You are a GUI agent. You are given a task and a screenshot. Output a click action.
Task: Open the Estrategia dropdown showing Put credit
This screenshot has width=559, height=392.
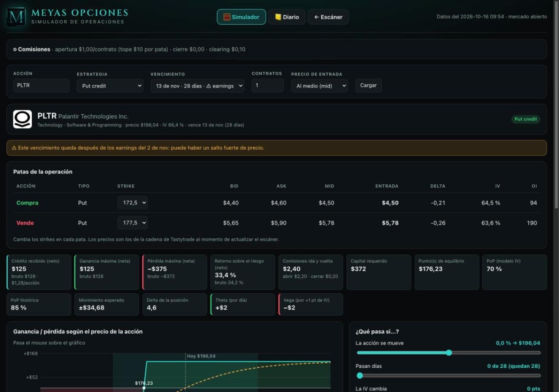tap(110, 86)
